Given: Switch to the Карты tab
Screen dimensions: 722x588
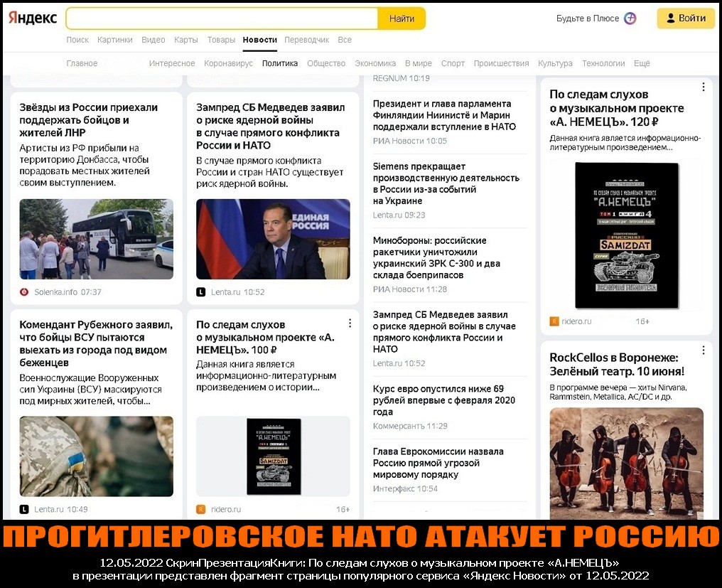Looking at the screenshot, I should [186, 40].
